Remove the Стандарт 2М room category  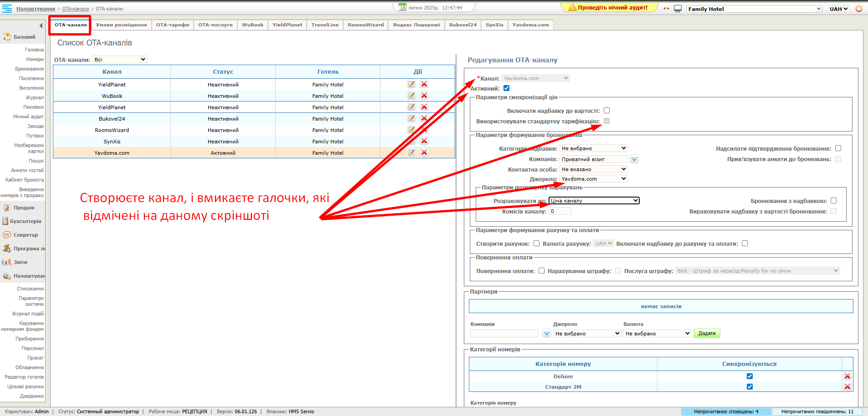(847, 387)
